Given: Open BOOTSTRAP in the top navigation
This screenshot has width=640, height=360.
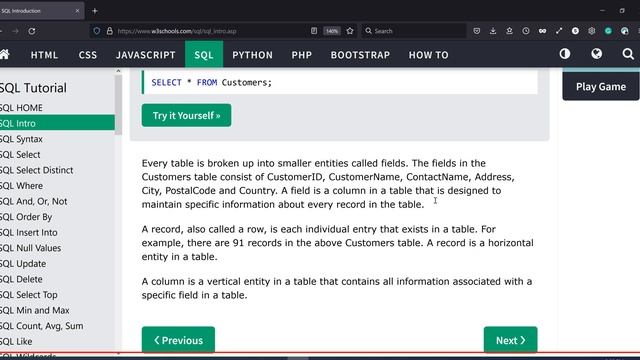Looking at the screenshot, I should pos(360,55).
